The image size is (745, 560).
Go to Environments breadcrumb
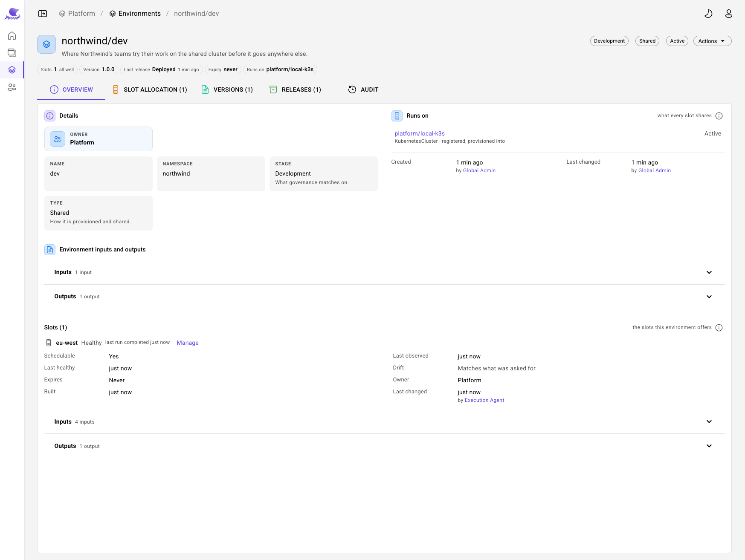click(135, 14)
